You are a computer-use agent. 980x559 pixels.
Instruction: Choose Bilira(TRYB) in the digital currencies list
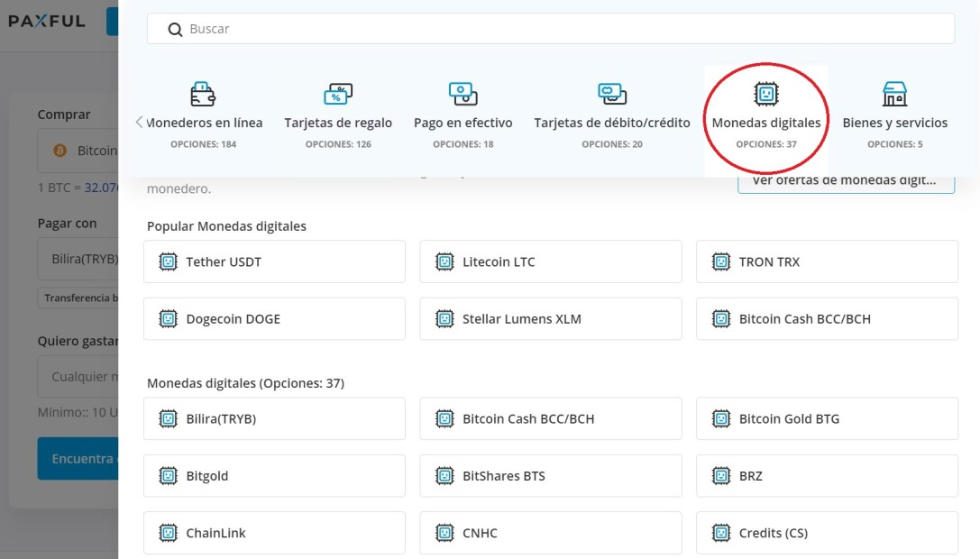[274, 419]
